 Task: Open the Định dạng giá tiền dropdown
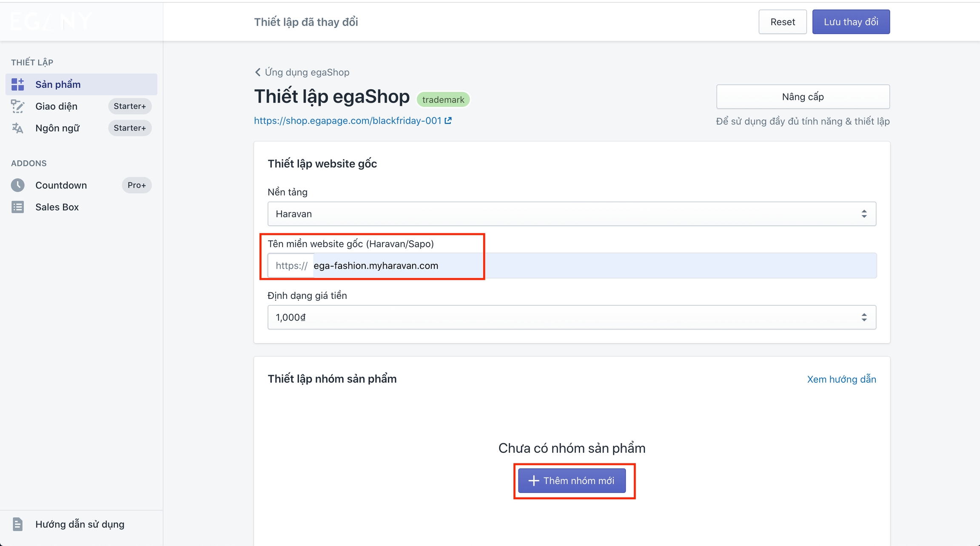point(571,317)
